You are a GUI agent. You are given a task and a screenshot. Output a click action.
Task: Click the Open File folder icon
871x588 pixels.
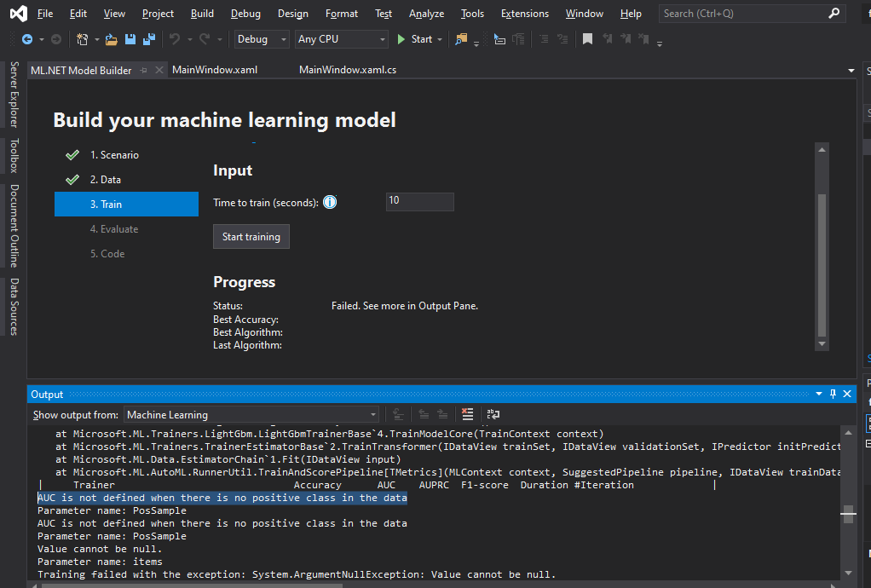[x=111, y=39]
